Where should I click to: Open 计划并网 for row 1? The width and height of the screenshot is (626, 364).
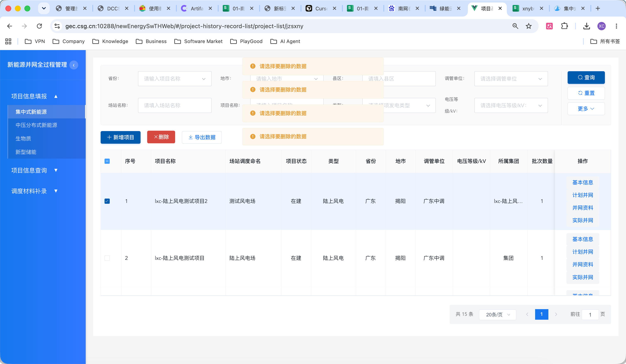click(x=583, y=195)
